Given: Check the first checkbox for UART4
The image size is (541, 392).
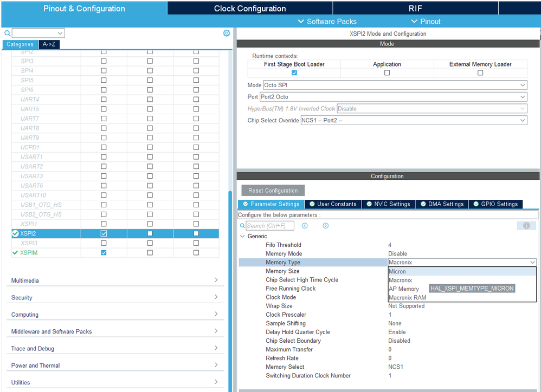Looking at the screenshot, I should point(104,99).
